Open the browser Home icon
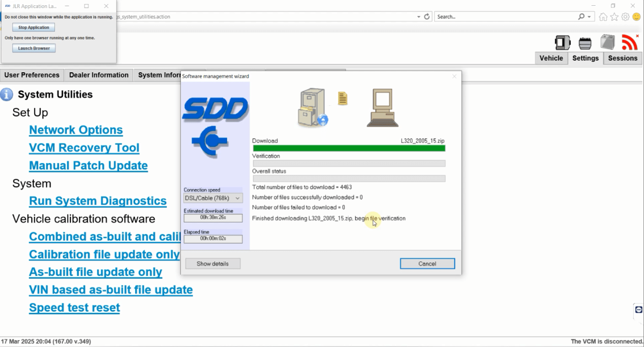This screenshot has width=644, height=347. (603, 17)
